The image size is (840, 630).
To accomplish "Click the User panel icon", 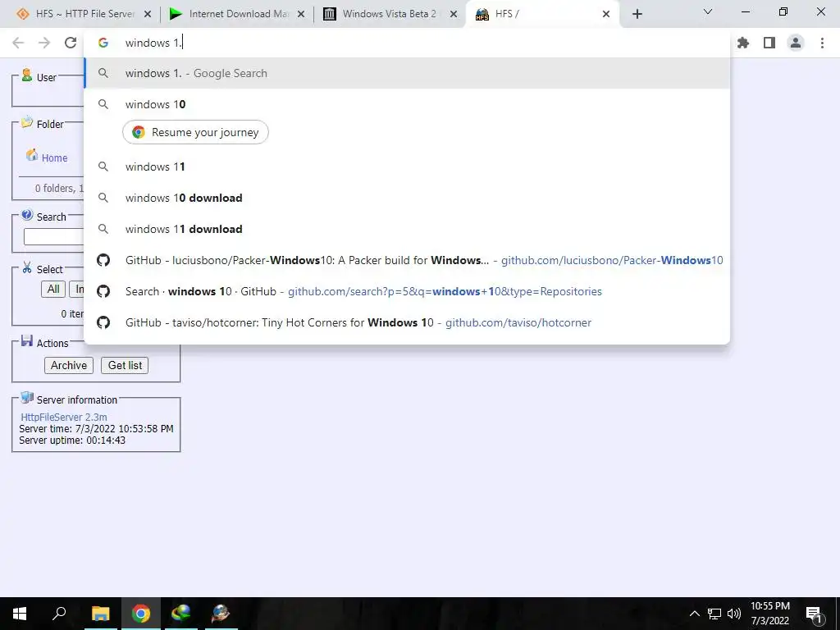I will [27, 75].
